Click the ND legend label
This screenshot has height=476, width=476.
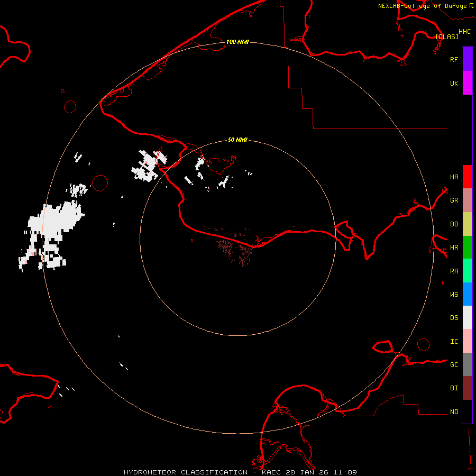pos(454,412)
